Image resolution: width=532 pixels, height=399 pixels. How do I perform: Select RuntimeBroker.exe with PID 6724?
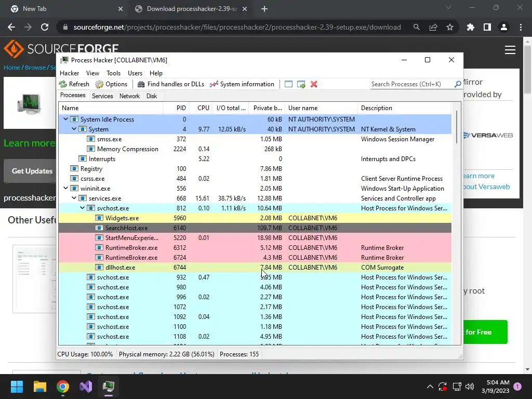tap(255, 258)
